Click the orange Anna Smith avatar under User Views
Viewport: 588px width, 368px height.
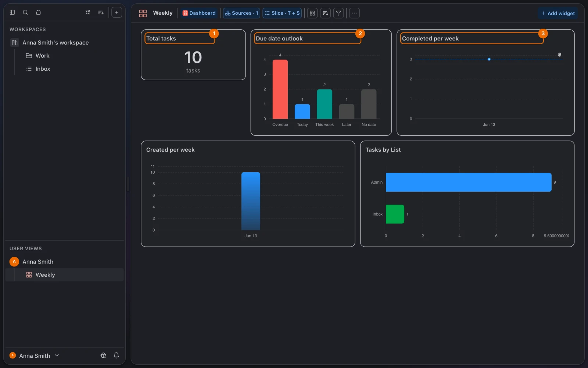tap(14, 262)
